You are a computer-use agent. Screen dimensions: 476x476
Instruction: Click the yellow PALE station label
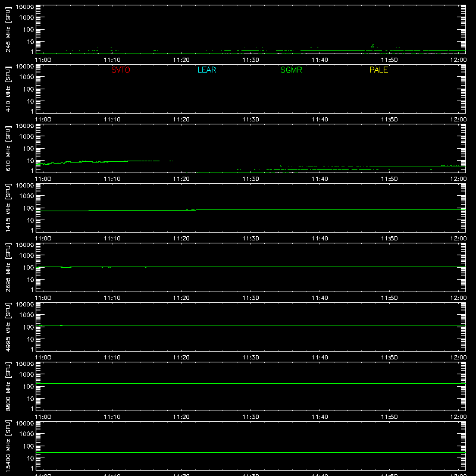pyautogui.click(x=378, y=70)
